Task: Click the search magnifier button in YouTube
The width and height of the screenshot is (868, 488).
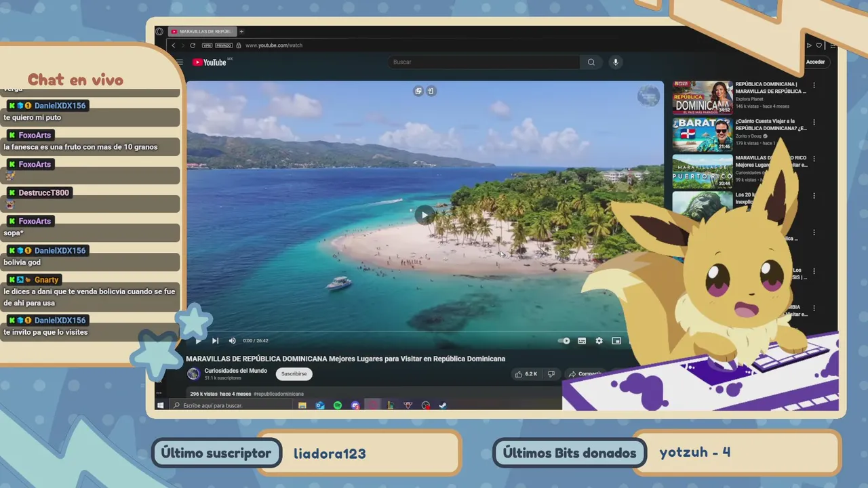Action: [591, 62]
